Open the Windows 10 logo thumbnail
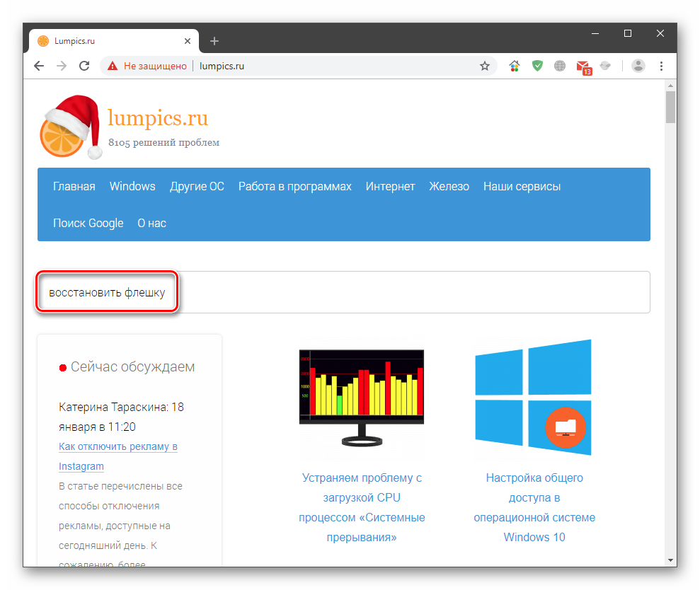 pos(534,397)
